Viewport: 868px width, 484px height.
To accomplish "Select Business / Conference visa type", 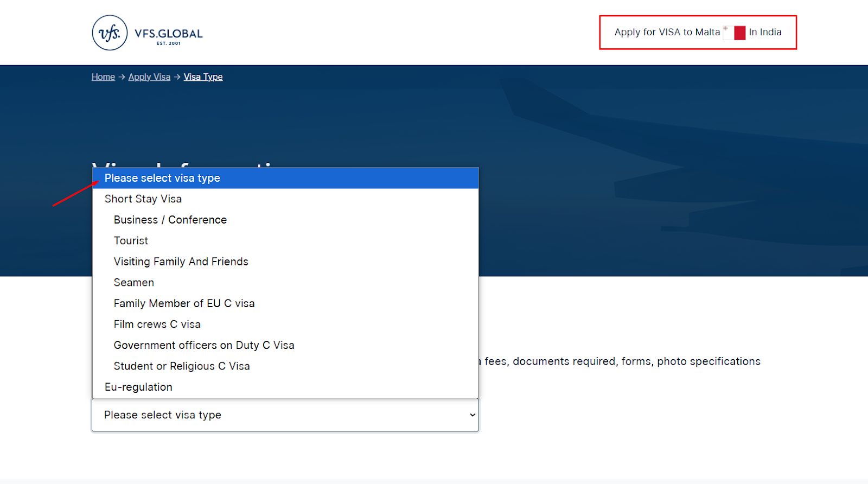I will coord(285,220).
